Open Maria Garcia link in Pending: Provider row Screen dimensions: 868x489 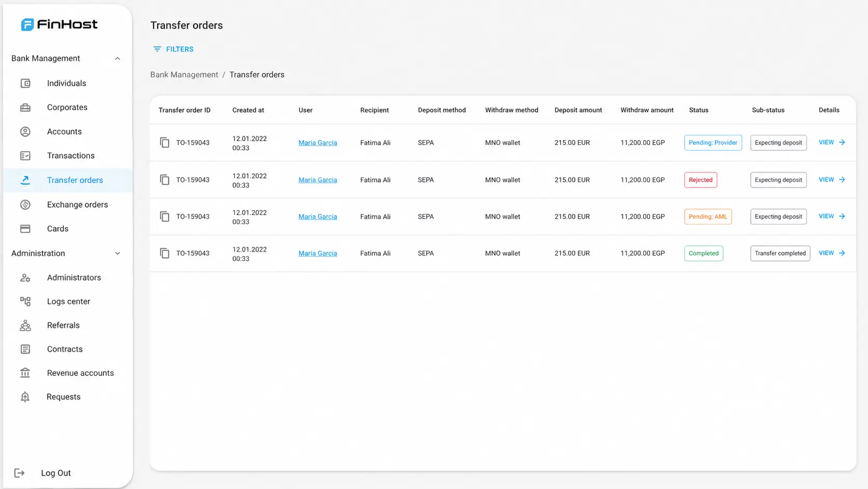(x=318, y=143)
